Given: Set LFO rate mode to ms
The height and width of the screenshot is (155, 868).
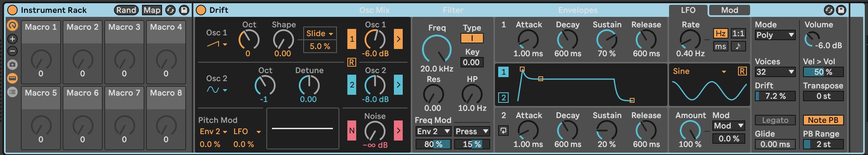Looking at the screenshot, I should [721, 46].
